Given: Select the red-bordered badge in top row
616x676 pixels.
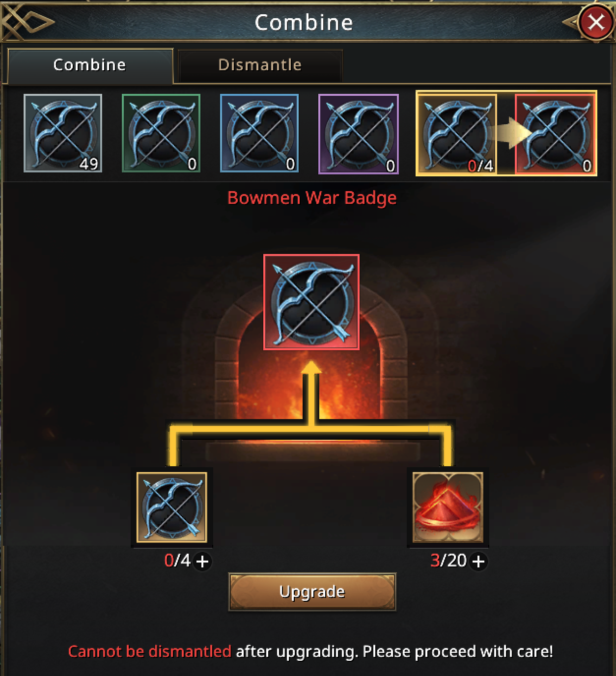Looking at the screenshot, I should pyautogui.click(x=556, y=134).
